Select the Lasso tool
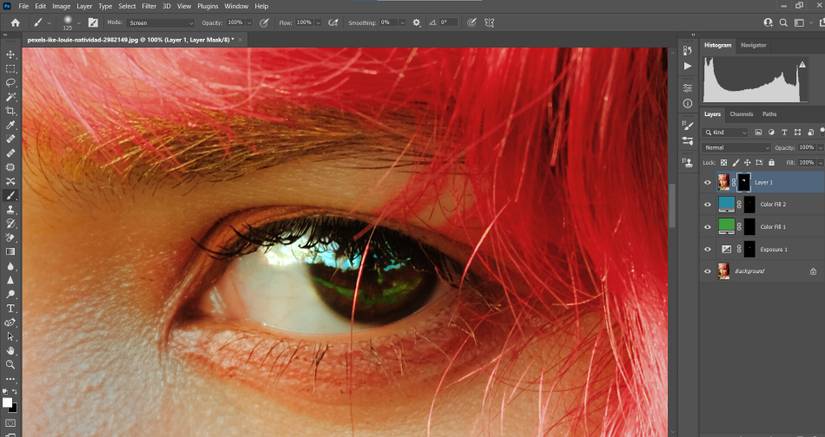 click(11, 83)
